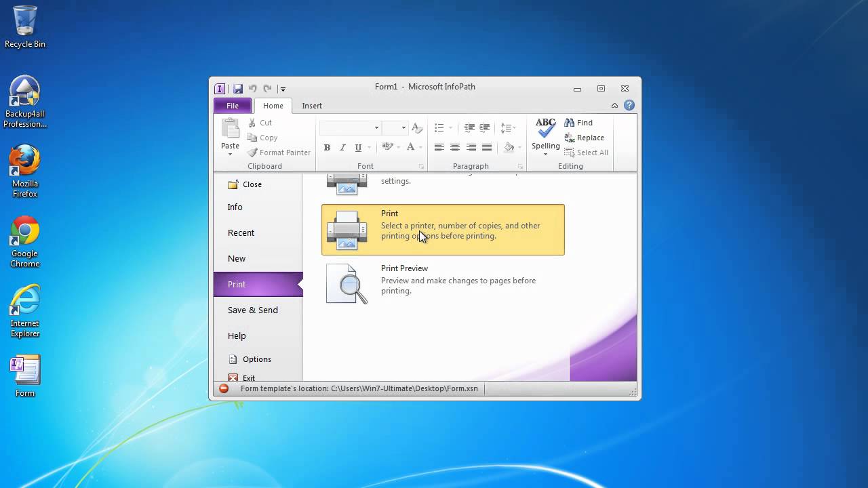
Task: Justify the text alignment
Action: point(486,147)
